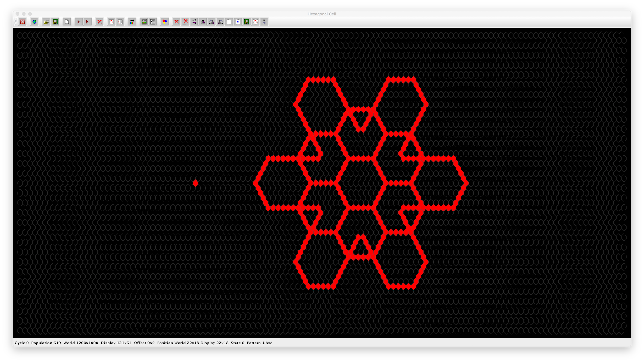Select the dashed box with blue dot icon
Image resolution: width=644 pixels, height=362 pixels.
[x=238, y=22]
